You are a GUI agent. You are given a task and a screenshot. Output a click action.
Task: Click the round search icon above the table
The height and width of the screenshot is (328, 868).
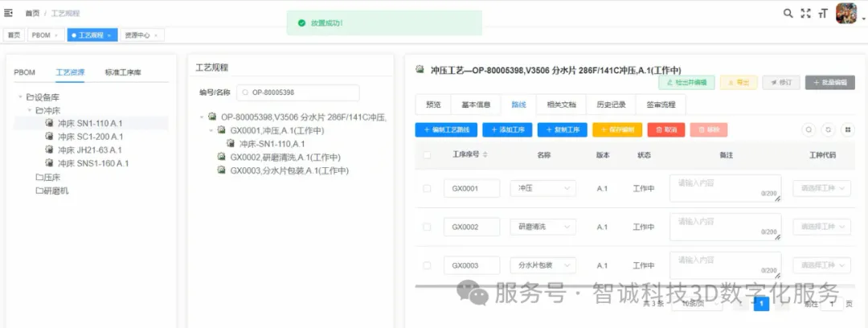pos(809,129)
